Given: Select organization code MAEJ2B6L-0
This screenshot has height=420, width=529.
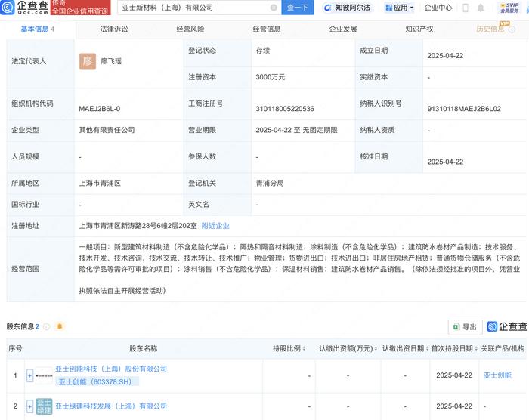Looking at the screenshot, I should click(100, 109).
